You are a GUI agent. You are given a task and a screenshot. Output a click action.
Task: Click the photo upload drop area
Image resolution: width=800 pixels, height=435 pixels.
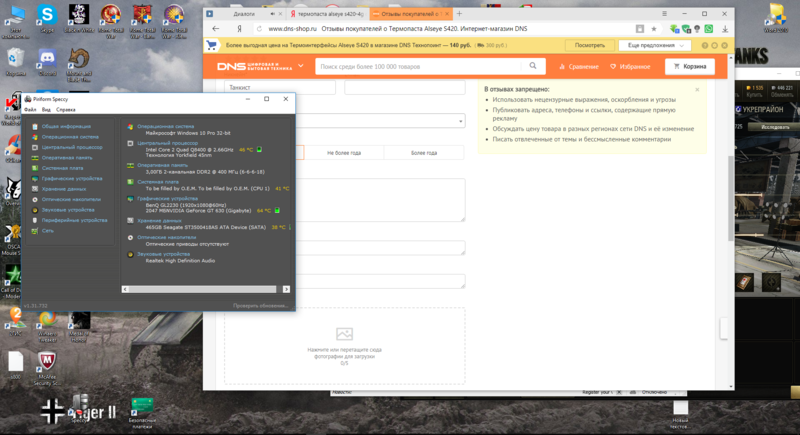coord(344,345)
